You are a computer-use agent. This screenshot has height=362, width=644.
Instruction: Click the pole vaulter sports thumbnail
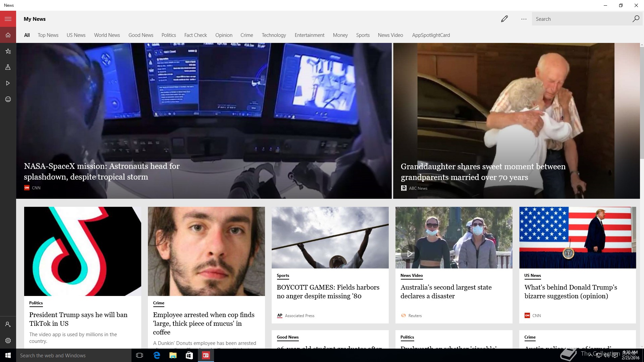330,238
